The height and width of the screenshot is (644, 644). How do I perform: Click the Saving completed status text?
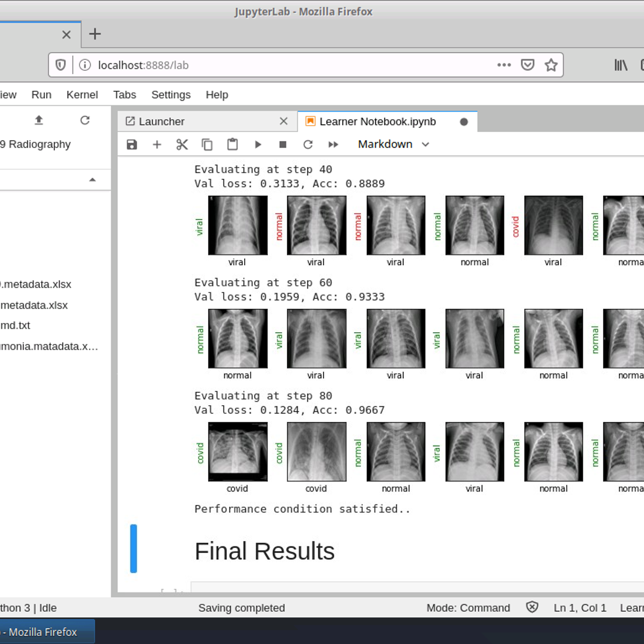[x=241, y=608]
